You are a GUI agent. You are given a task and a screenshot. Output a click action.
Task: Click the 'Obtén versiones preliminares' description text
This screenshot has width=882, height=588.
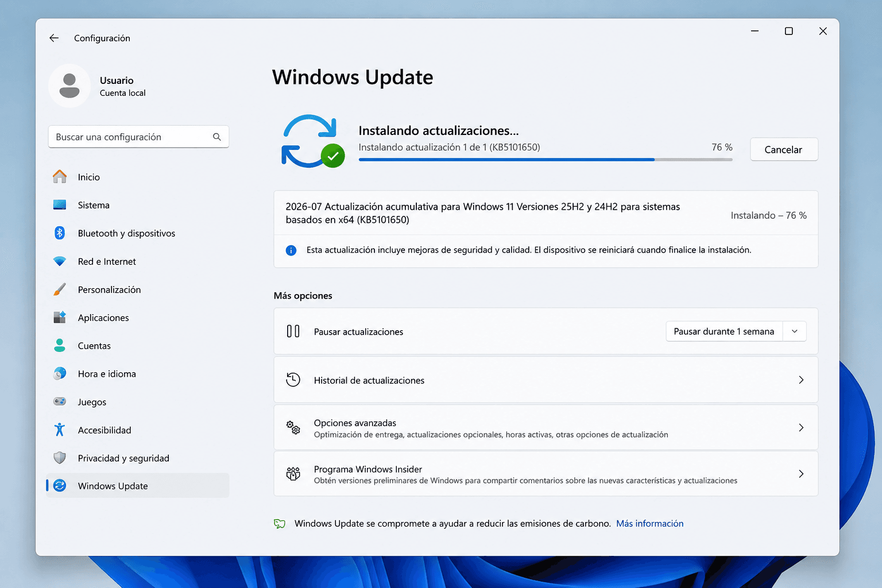pyautogui.click(x=525, y=481)
